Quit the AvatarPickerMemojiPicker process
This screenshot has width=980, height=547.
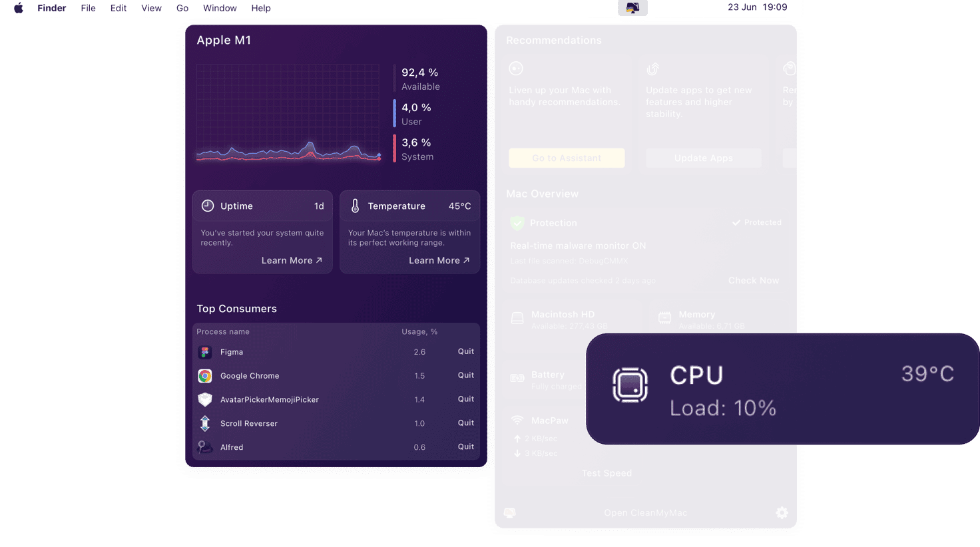466,399
